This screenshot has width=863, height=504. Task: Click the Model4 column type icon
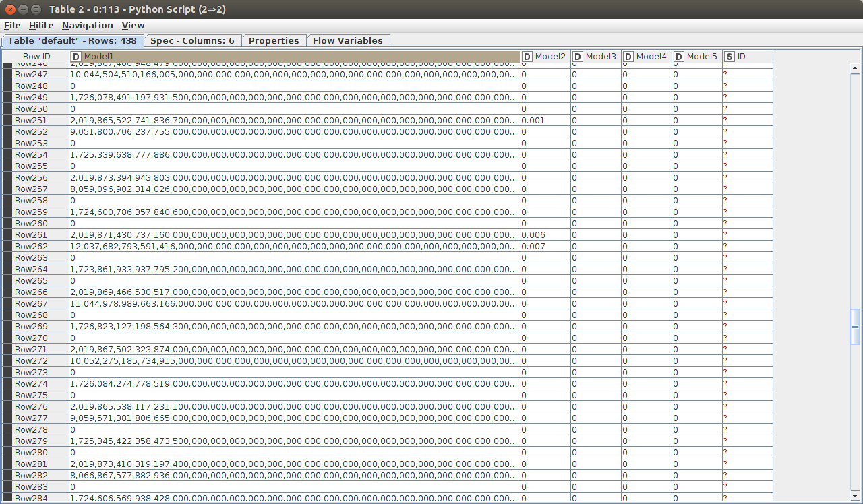[628, 57]
